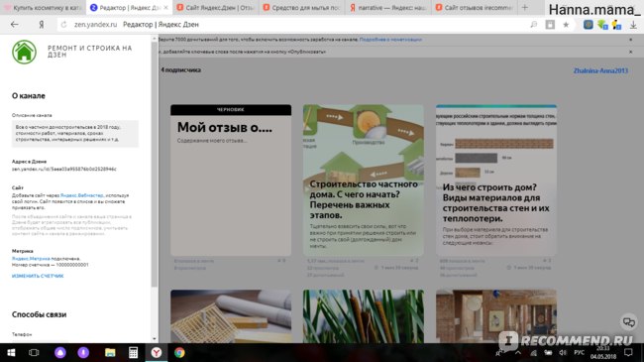Image resolution: width=644 pixels, height=362 pixels.
Task: Reload the page with the refresh icon
Action: click(63, 25)
